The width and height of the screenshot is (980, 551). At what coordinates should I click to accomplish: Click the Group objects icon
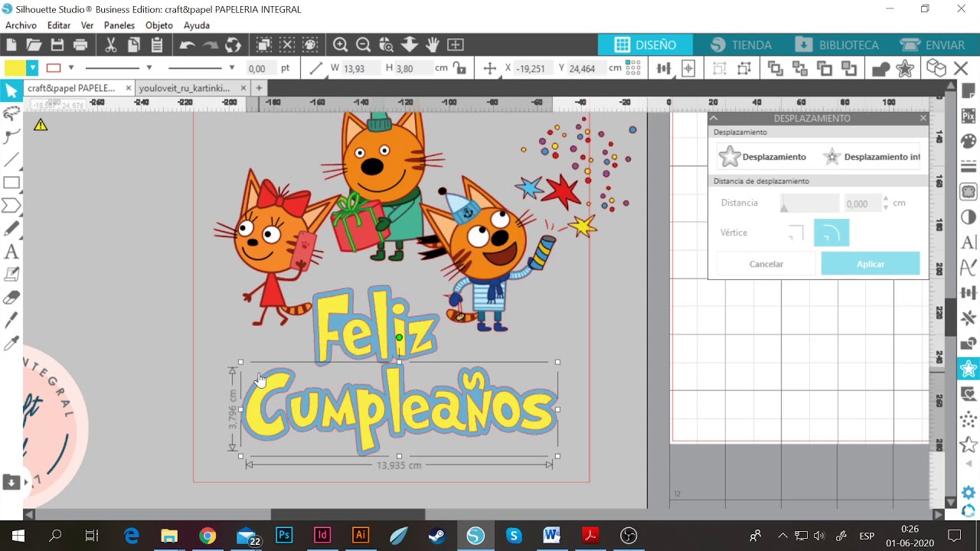(720, 68)
